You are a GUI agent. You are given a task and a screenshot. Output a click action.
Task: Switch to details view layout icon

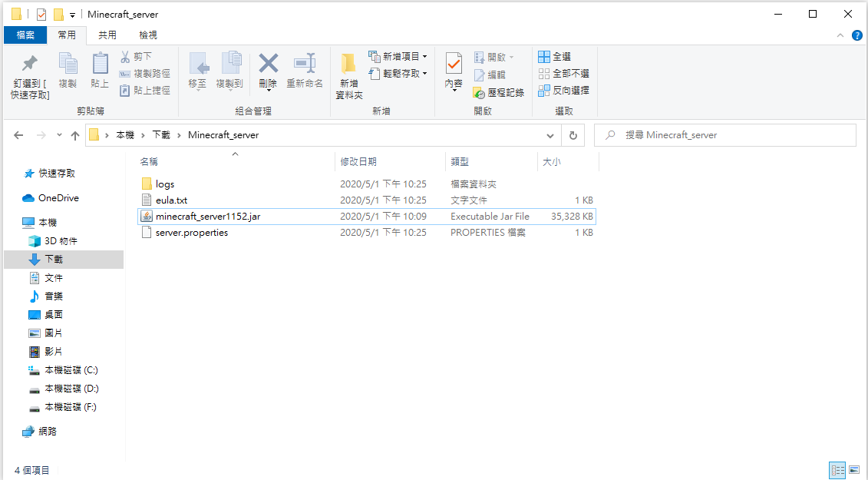pos(837,471)
